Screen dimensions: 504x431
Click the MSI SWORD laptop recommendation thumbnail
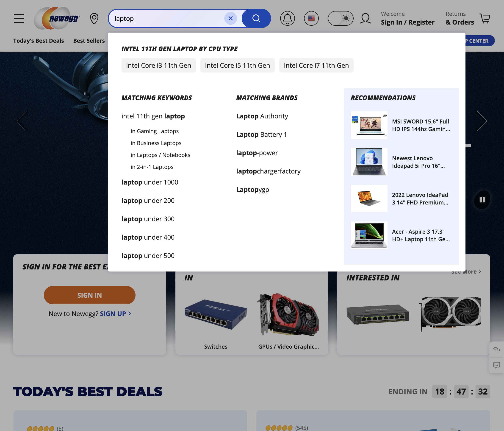point(369,125)
